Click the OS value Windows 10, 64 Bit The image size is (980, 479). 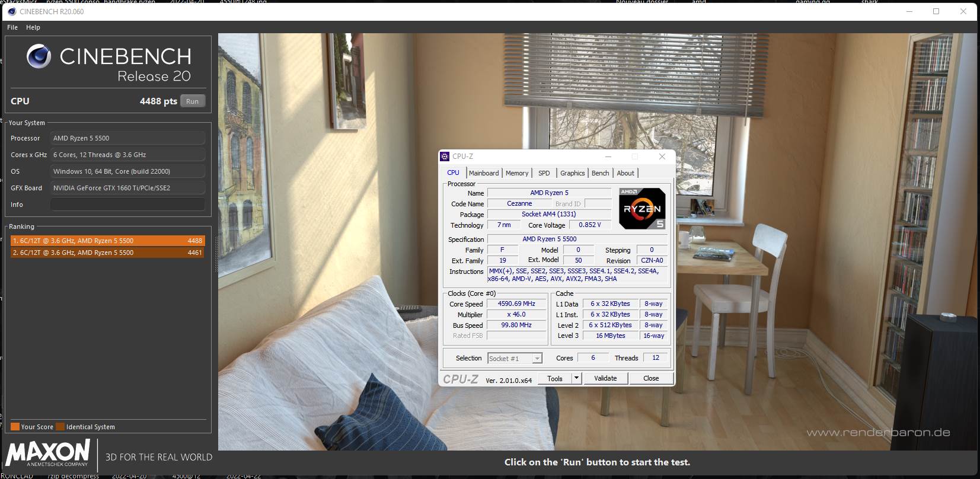[127, 171]
